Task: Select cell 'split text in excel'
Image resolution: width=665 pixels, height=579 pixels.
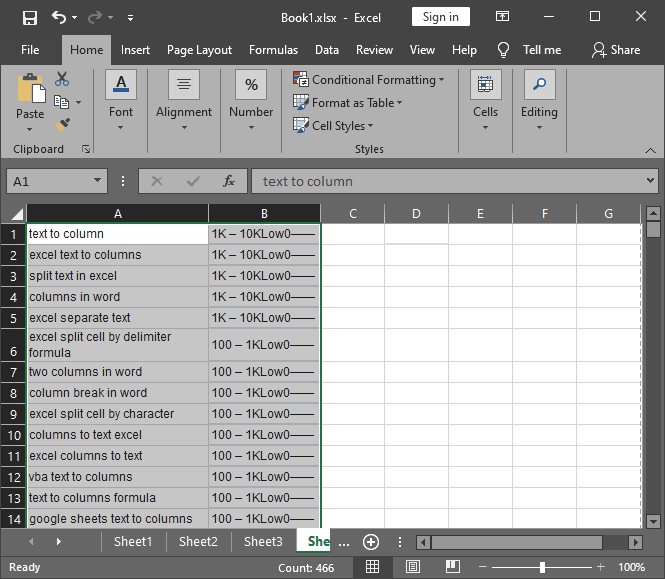Action: pos(117,276)
